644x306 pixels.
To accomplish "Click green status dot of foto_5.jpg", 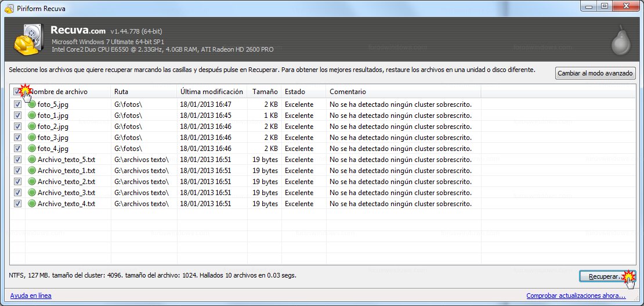I will tap(32, 105).
